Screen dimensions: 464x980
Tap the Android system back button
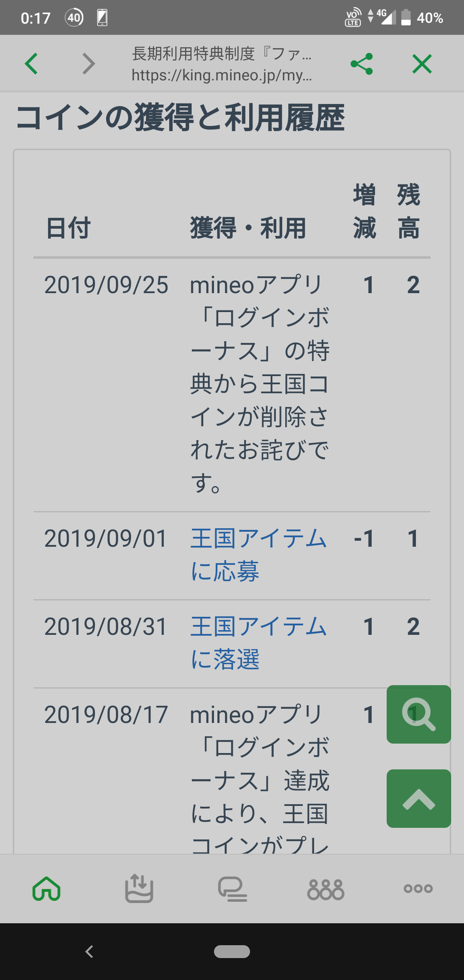pyautogui.click(x=89, y=952)
